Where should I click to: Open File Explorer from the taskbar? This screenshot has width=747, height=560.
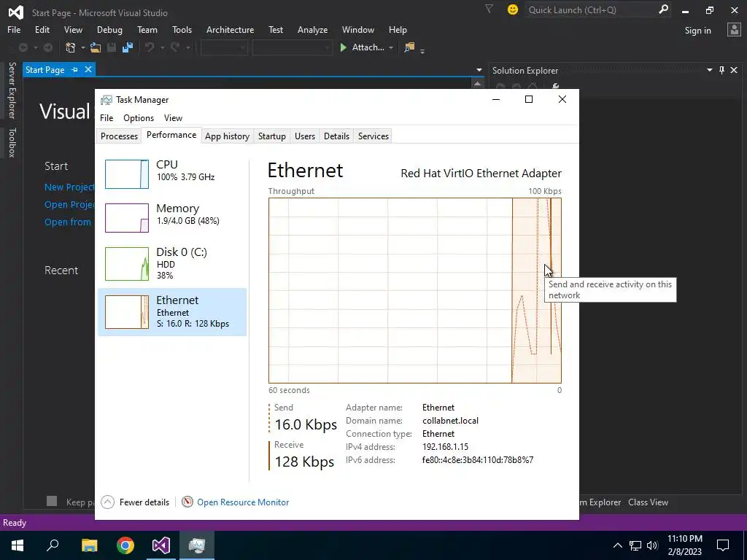click(89, 545)
